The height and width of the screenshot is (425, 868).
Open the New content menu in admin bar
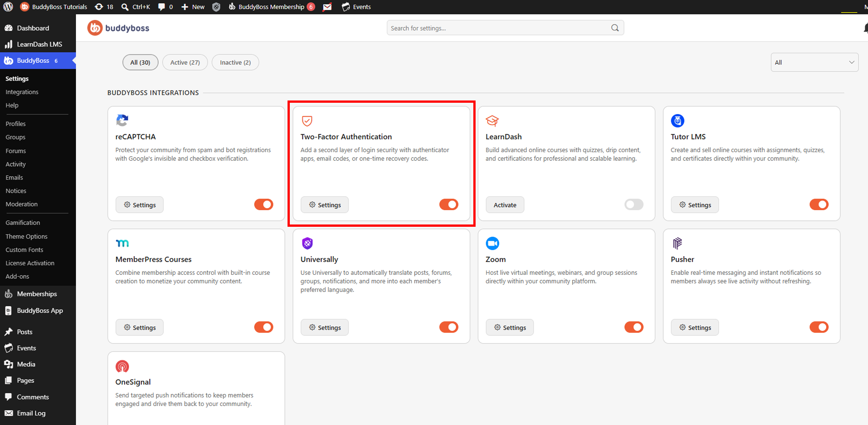[193, 7]
